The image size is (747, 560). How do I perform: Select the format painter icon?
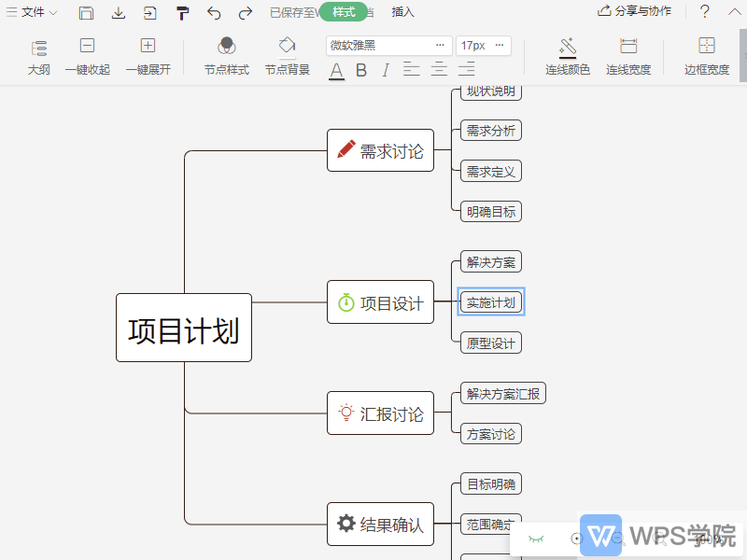tap(182, 13)
